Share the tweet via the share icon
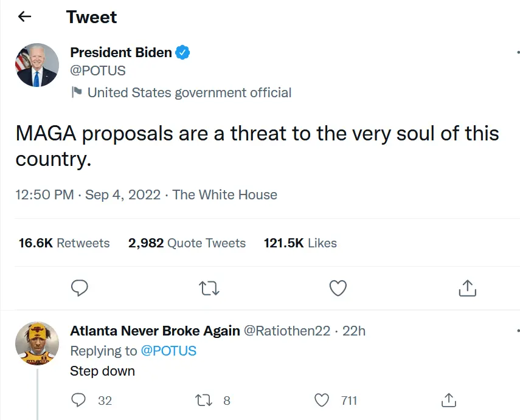The image size is (520, 420). [x=466, y=288]
